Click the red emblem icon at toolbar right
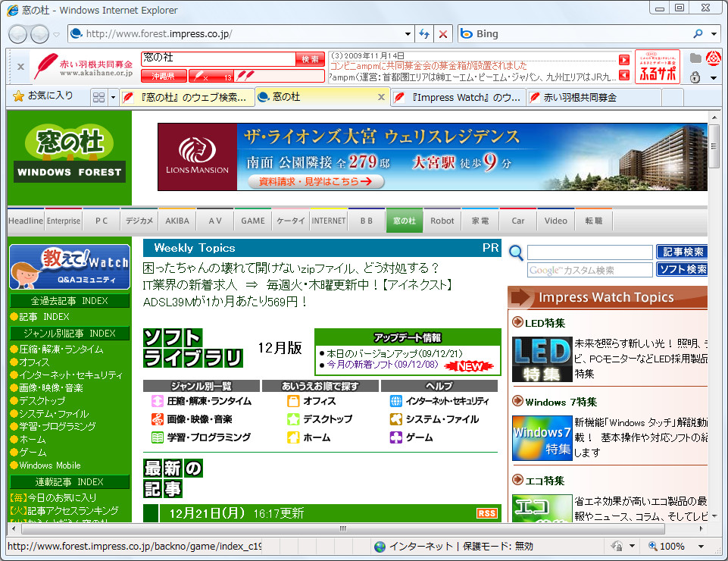Viewport: 728px width, 561px height. click(714, 58)
